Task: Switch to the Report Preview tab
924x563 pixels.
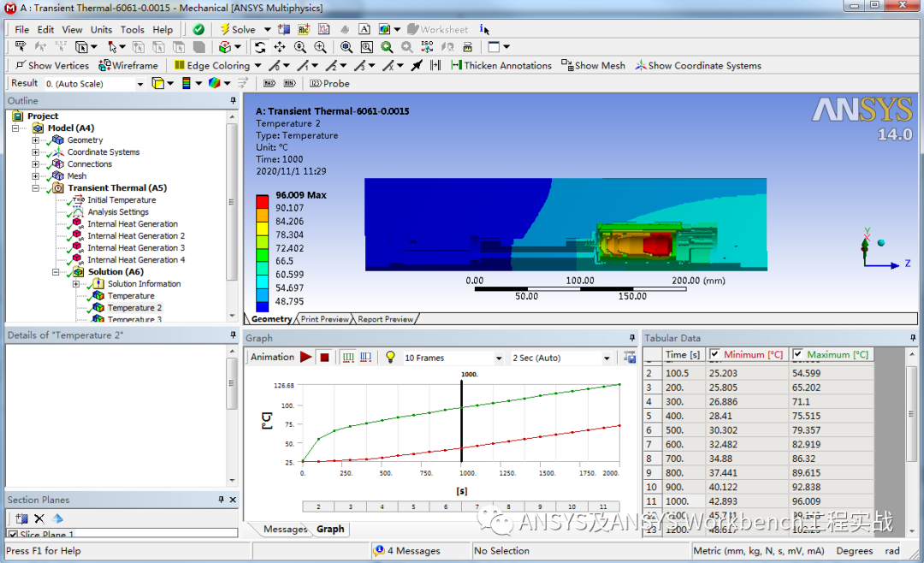Action: (x=385, y=319)
